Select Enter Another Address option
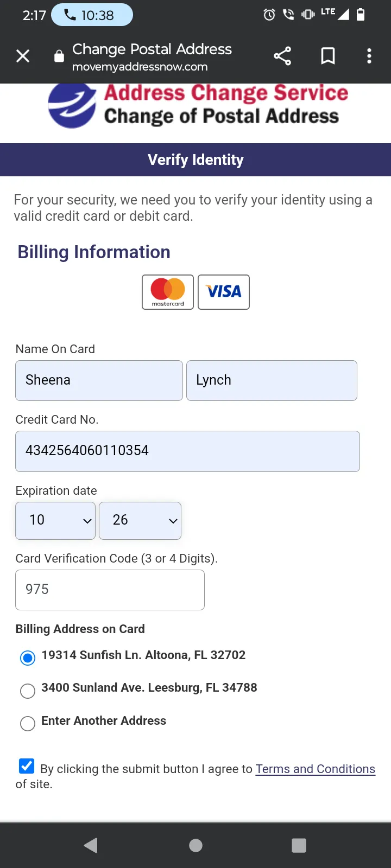This screenshot has width=391, height=868. click(28, 724)
